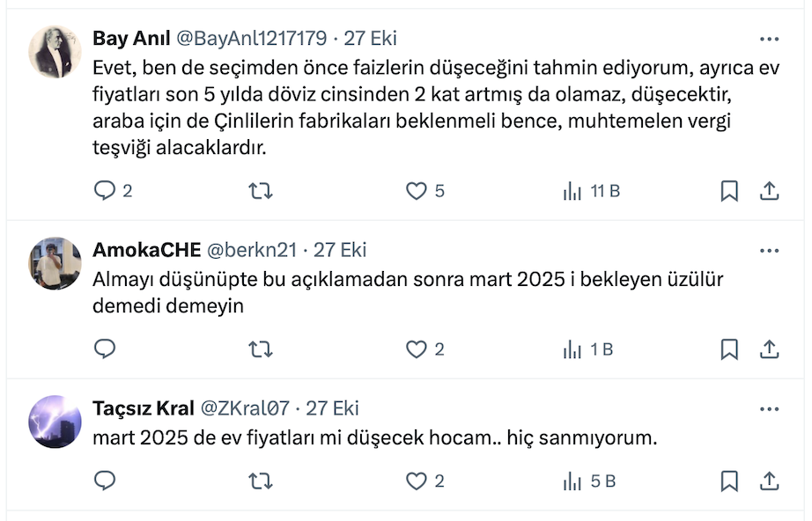View analytics for Bay Anıl's tweet
Viewport: 812px width, 521px height.
coord(573,191)
